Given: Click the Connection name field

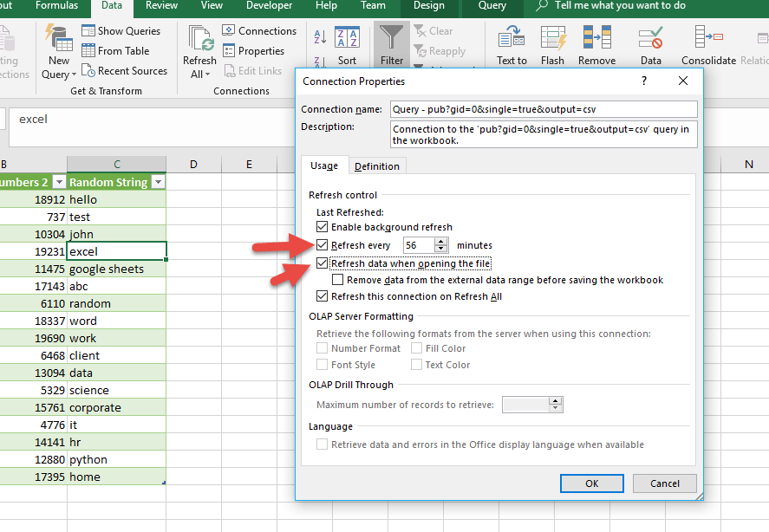Looking at the screenshot, I should coord(544,109).
